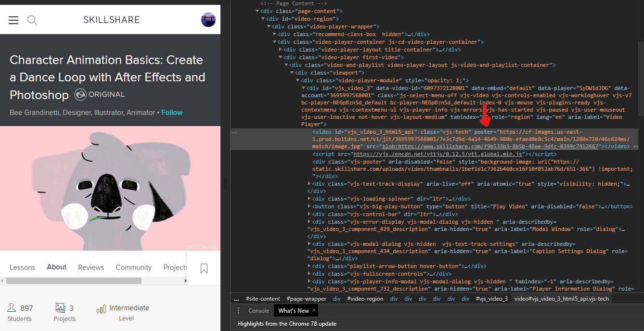Viewport: 644px width, 331px height.
Task: Switch to the About tab
Action: [57, 267]
